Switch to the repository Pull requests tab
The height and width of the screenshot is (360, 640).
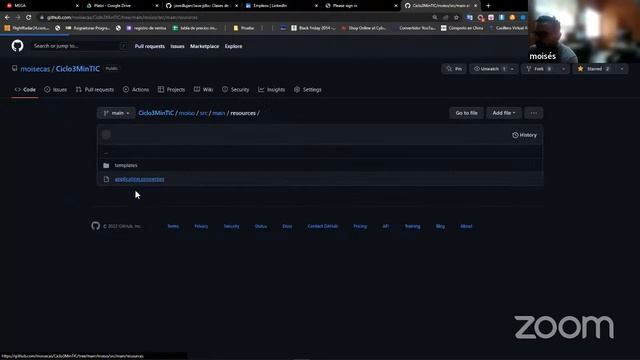tap(95, 89)
